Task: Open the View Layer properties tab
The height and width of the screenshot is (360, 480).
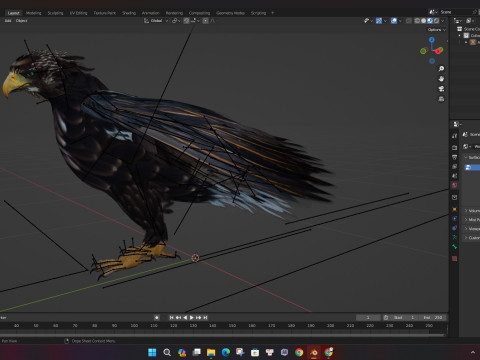Action: pyautogui.click(x=454, y=166)
